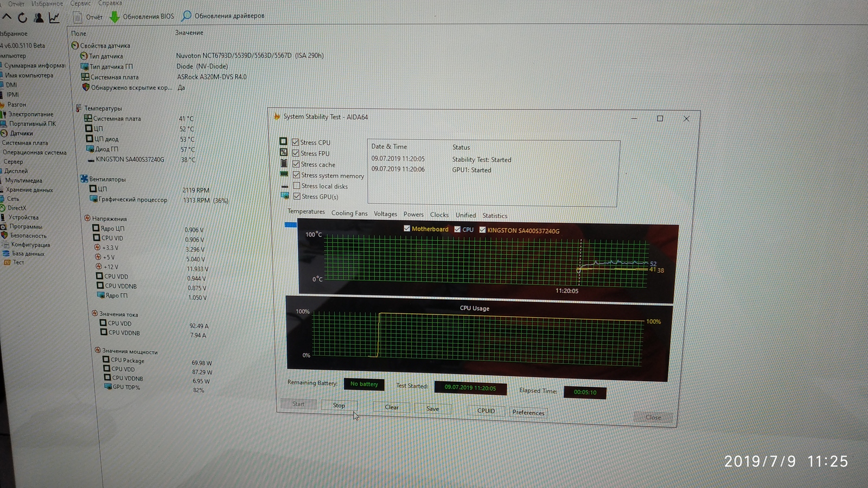Click the GPU TDP% row icon
868x488 pixels.
(108, 387)
